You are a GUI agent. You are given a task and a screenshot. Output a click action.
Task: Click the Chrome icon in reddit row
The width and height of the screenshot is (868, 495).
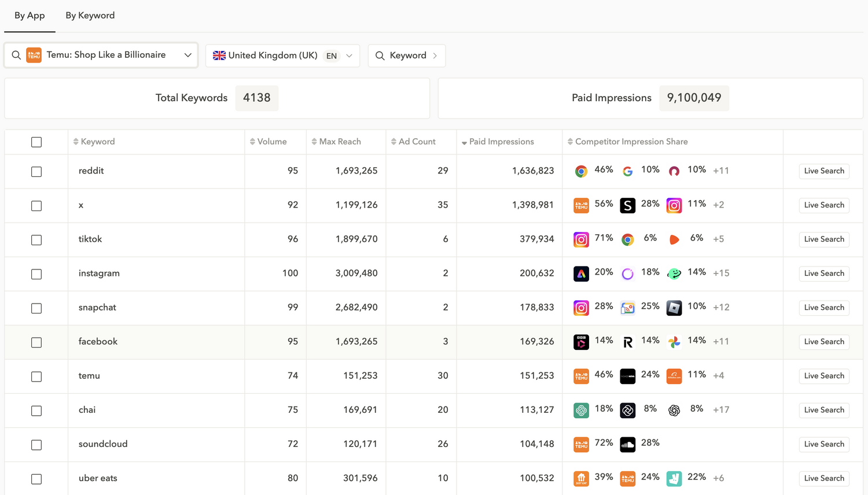point(581,171)
